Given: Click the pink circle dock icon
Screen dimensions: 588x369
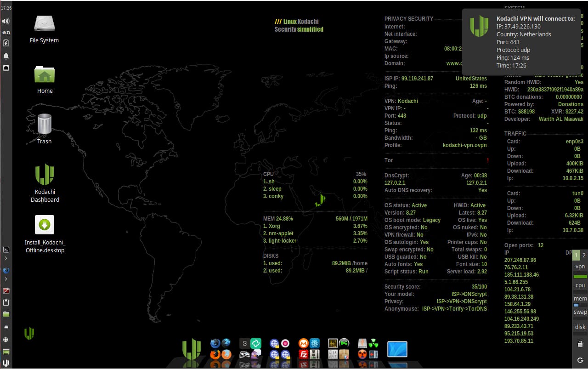Looking at the screenshot, I should 285,343.
